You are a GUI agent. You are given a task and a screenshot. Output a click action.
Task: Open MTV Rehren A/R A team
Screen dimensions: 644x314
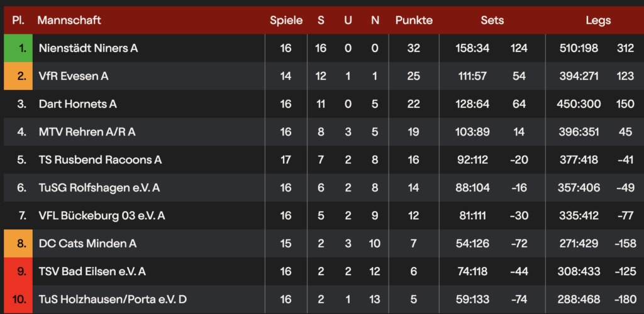(87, 132)
